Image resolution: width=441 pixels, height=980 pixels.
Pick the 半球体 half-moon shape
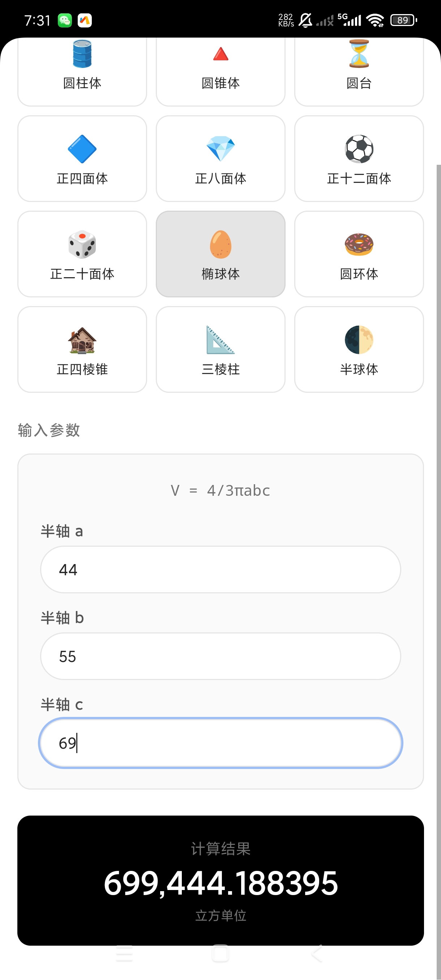click(x=359, y=350)
